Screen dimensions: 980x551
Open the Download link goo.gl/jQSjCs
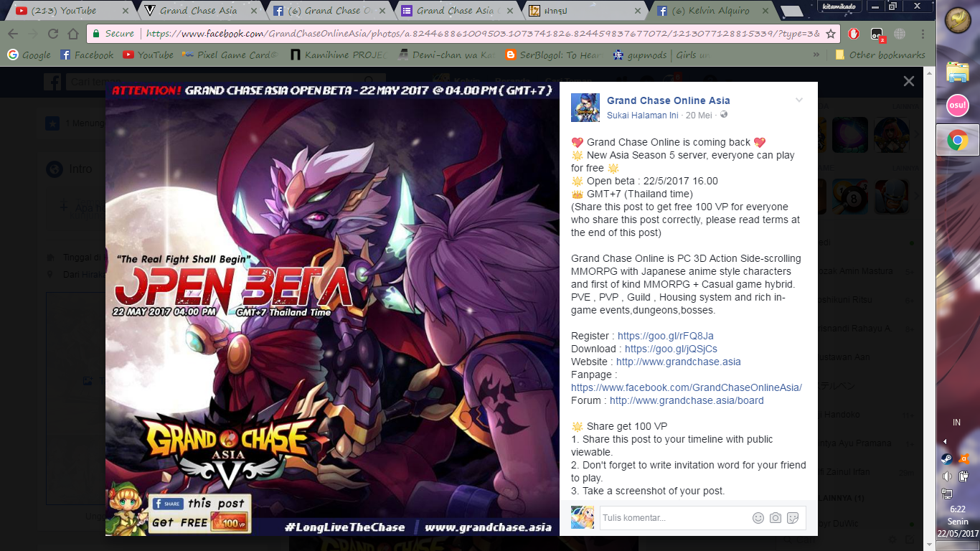[x=671, y=349]
